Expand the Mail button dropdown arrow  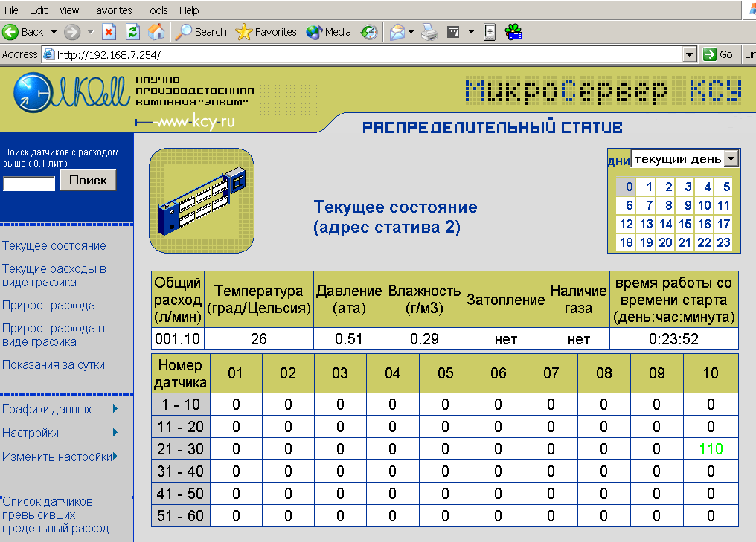(411, 32)
